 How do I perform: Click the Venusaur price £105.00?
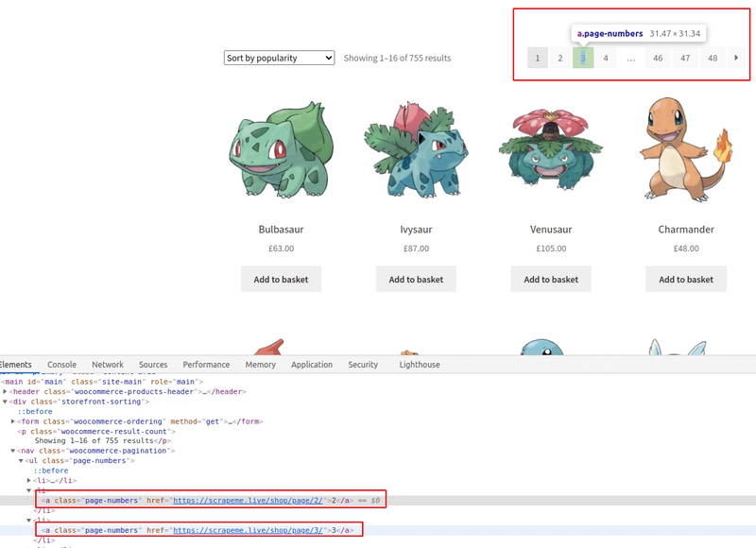[551, 248]
